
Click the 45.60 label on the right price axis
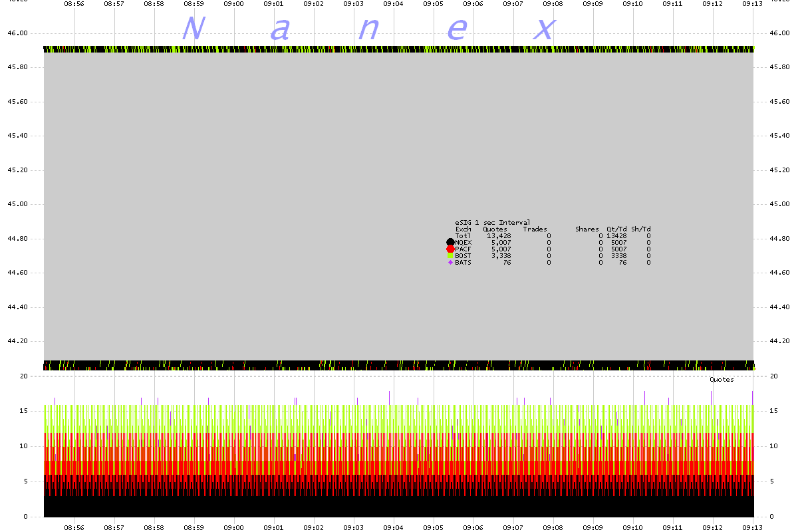pos(779,102)
